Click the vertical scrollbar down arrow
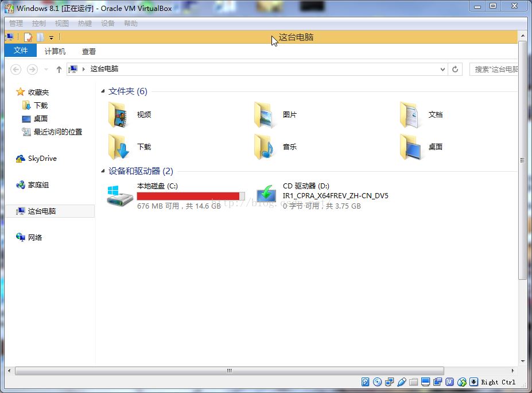This screenshot has height=393, width=532. (522, 361)
